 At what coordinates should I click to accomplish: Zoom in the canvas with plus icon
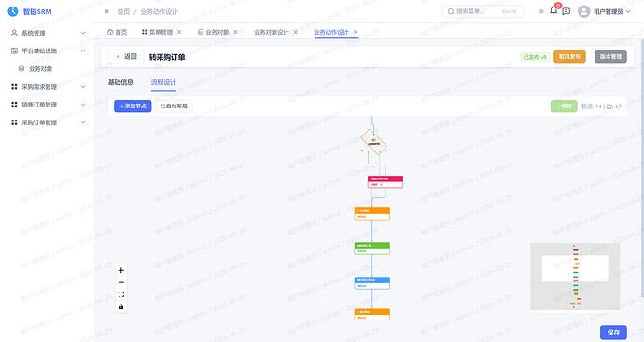click(x=121, y=270)
